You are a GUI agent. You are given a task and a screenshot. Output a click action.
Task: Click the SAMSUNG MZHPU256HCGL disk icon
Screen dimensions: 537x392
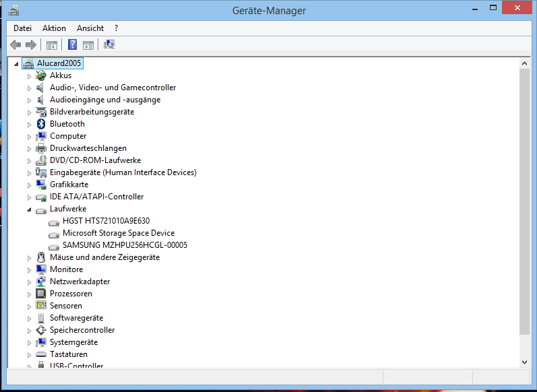(x=54, y=247)
